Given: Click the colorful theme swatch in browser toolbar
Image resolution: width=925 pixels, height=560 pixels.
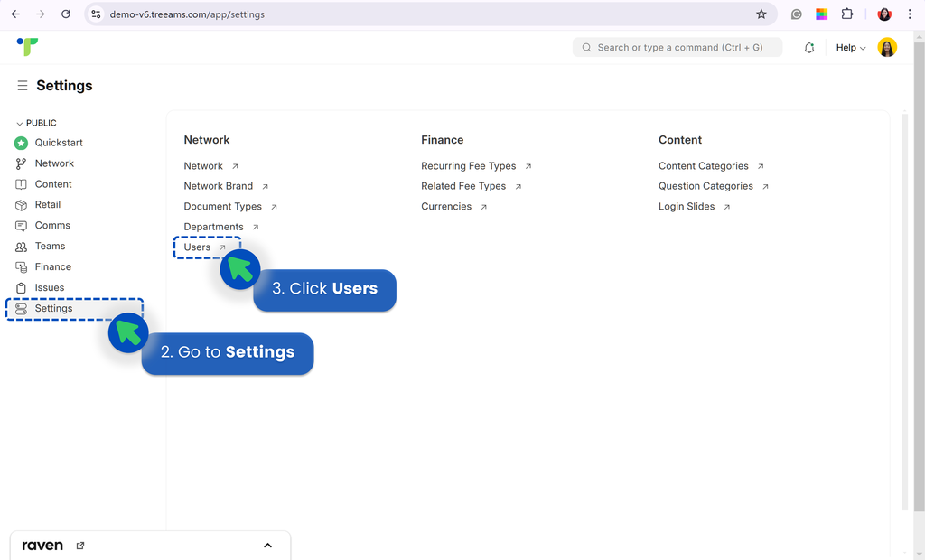Looking at the screenshot, I should (821, 14).
